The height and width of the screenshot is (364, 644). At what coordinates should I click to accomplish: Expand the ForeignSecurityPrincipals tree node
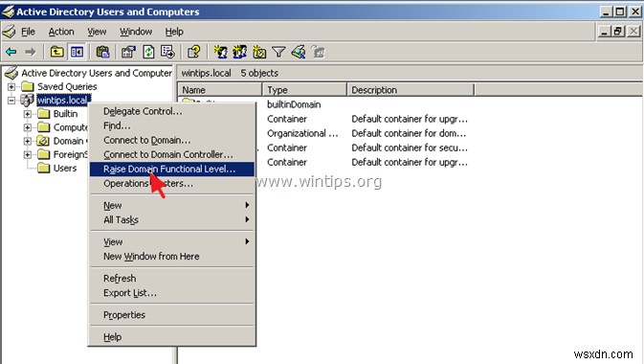[28, 154]
